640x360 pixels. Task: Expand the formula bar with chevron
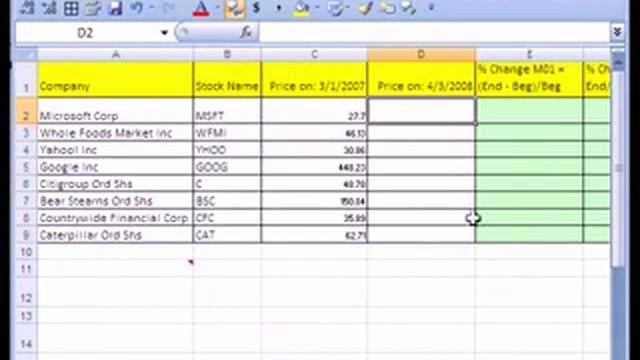coord(617,32)
